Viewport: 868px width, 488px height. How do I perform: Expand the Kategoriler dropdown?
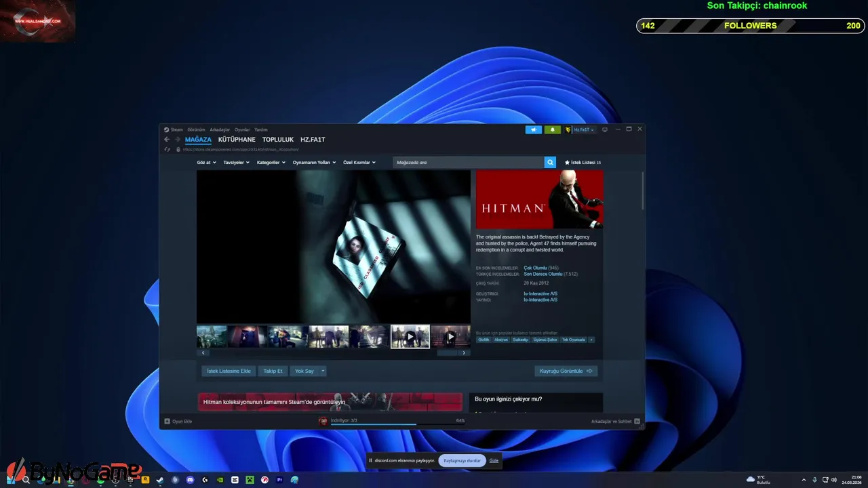[x=271, y=163]
